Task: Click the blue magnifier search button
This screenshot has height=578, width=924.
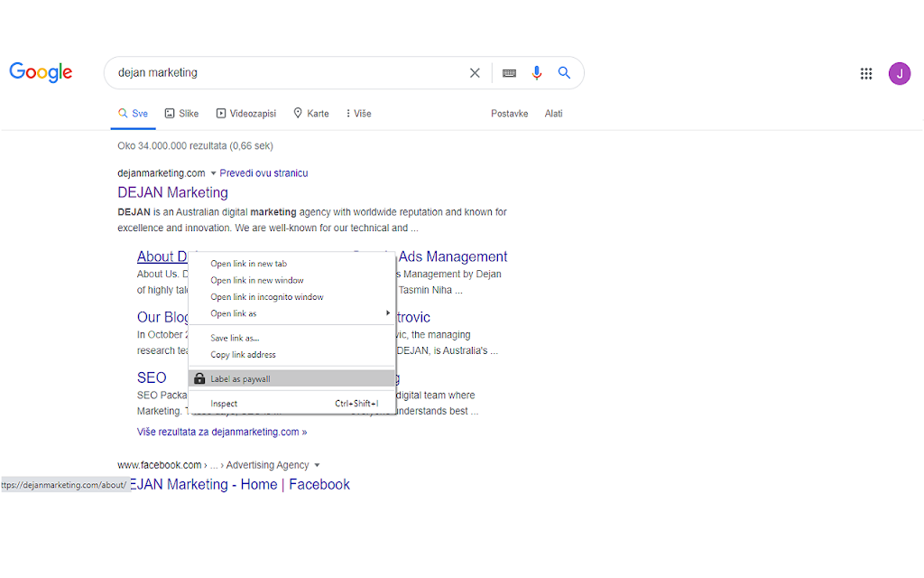Action: (x=564, y=72)
